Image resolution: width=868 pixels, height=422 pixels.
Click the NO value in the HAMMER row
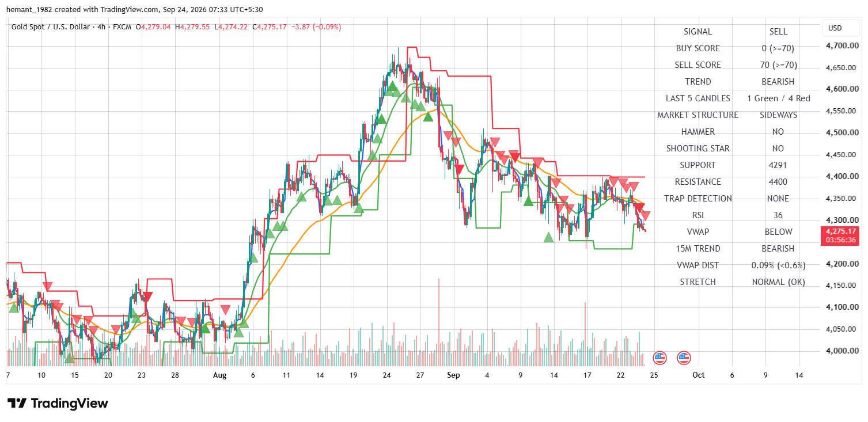(778, 132)
